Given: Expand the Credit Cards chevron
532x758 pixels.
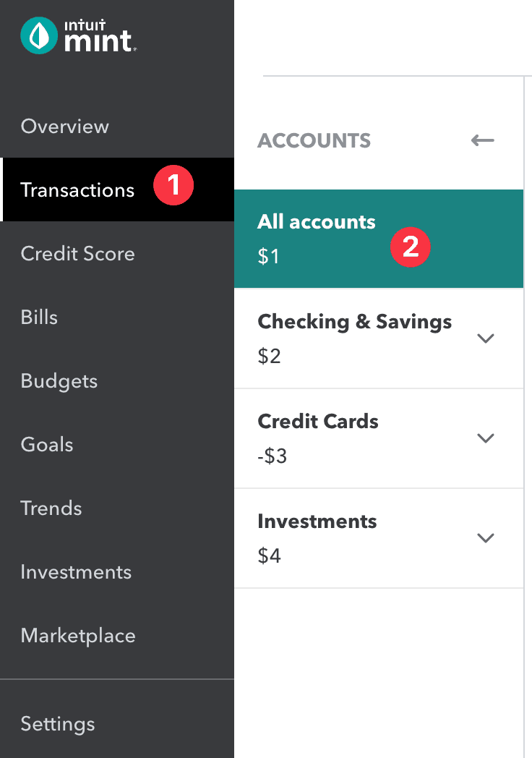Looking at the screenshot, I should pos(486,438).
